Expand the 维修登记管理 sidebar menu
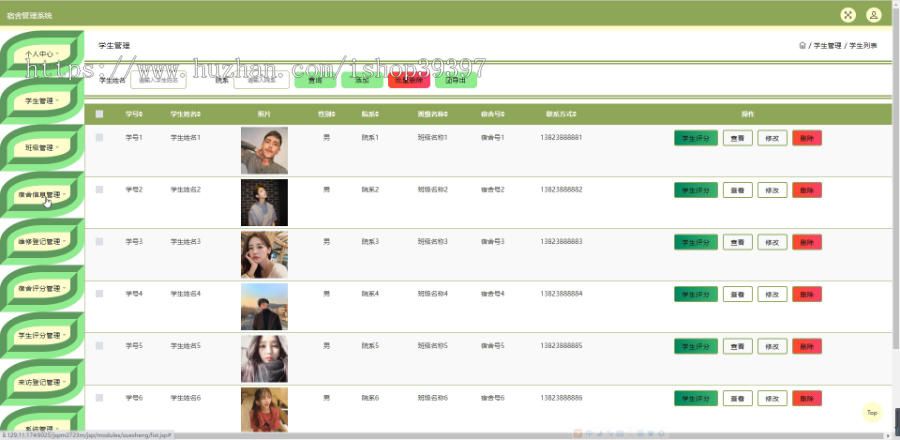Viewport: 900px width, 440px height. (x=42, y=242)
